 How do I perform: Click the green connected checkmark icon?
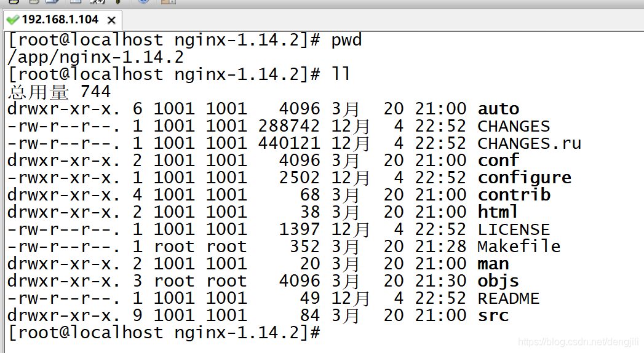coord(13,20)
